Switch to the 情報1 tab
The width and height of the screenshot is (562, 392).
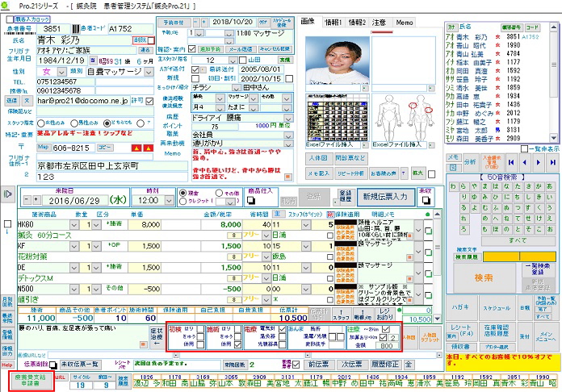[333, 23]
